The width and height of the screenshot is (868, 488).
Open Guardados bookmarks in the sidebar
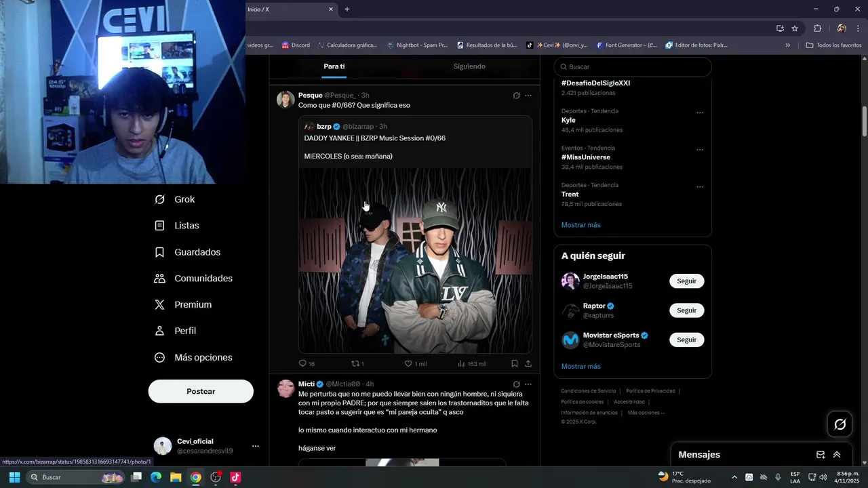(187, 252)
